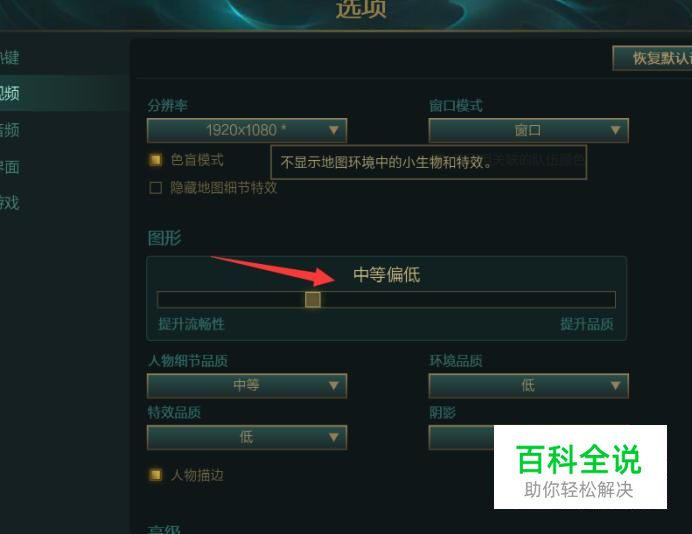The width and height of the screenshot is (692, 534).
Task: Enable the 隐藏地图细节特效 checkbox
Action: click(155, 188)
